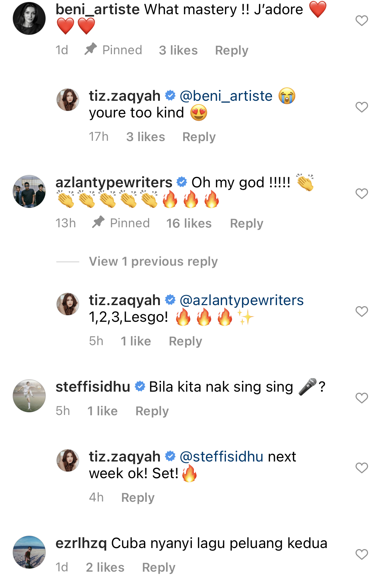Open steffisidhu's profile avatar
This screenshot has width=391, height=588.
point(29,396)
